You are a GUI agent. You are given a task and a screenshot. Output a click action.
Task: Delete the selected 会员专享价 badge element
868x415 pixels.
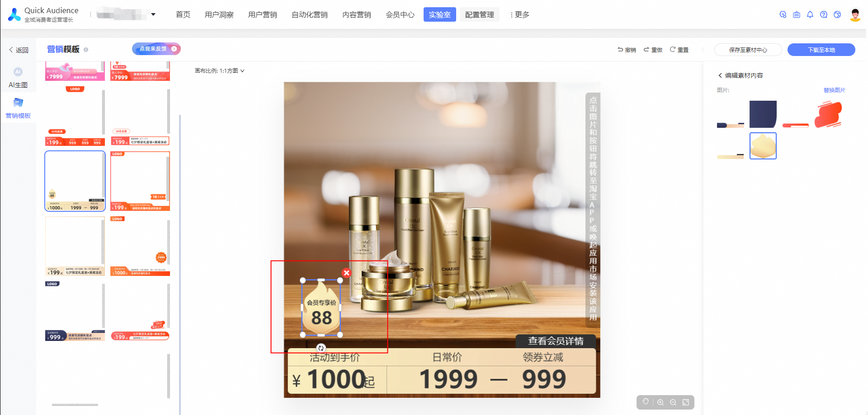[x=347, y=273]
